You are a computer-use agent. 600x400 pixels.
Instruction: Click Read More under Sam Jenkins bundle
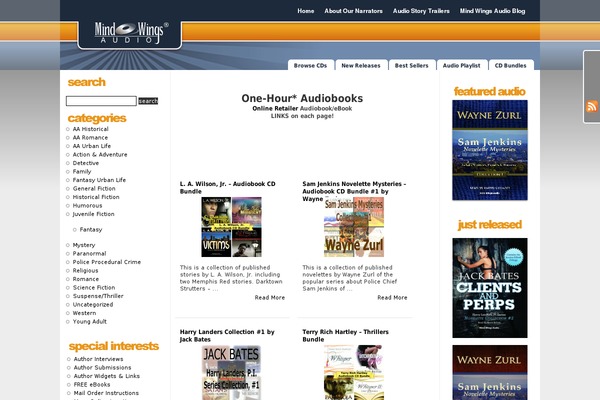coord(392,297)
